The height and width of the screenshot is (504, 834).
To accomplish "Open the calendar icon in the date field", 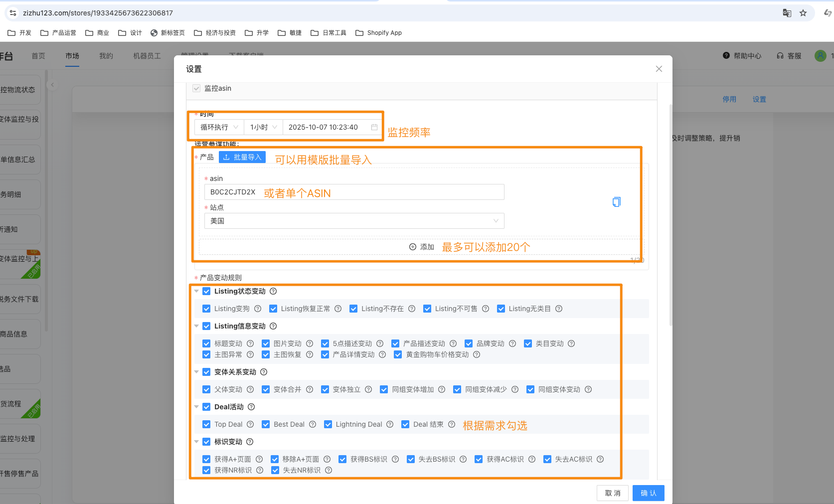I will tap(374, 127).
